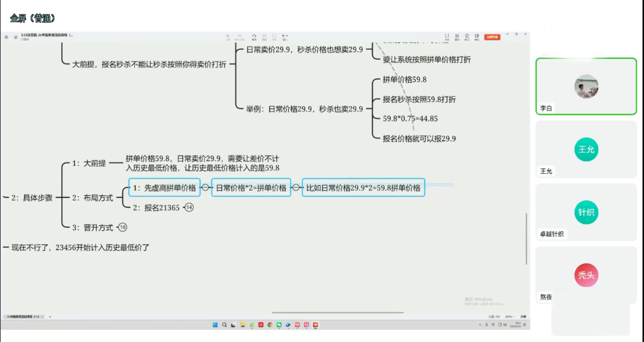The image size is (644, 342).
Task: Select 李白's video thumbnail
Action: (586, 86)
